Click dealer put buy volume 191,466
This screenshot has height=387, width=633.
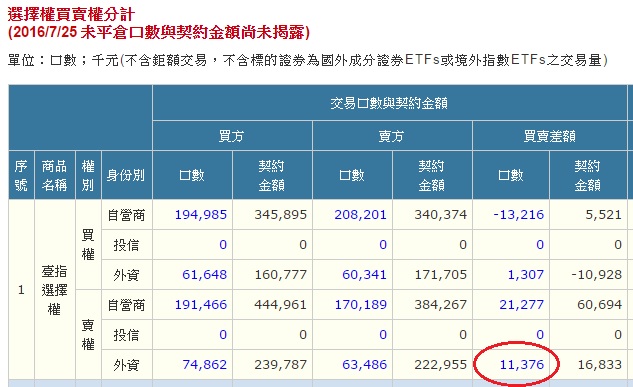coord(201,305)
